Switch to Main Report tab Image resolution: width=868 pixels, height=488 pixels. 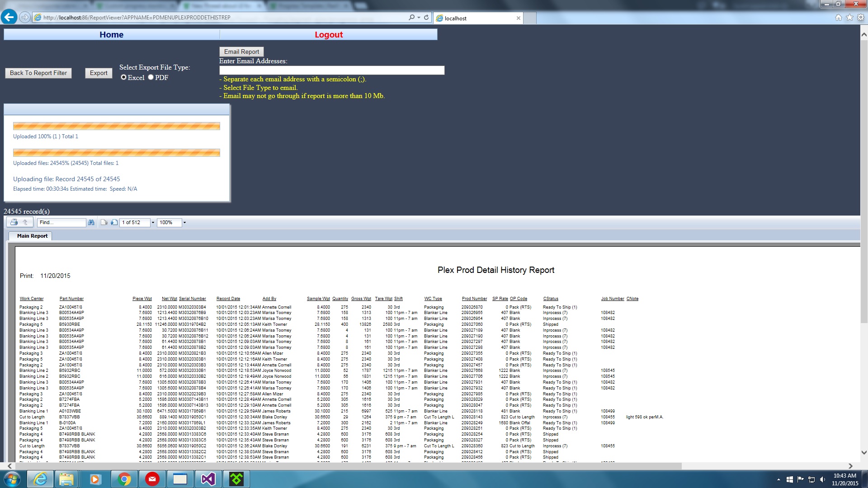(x=32, y=236)
